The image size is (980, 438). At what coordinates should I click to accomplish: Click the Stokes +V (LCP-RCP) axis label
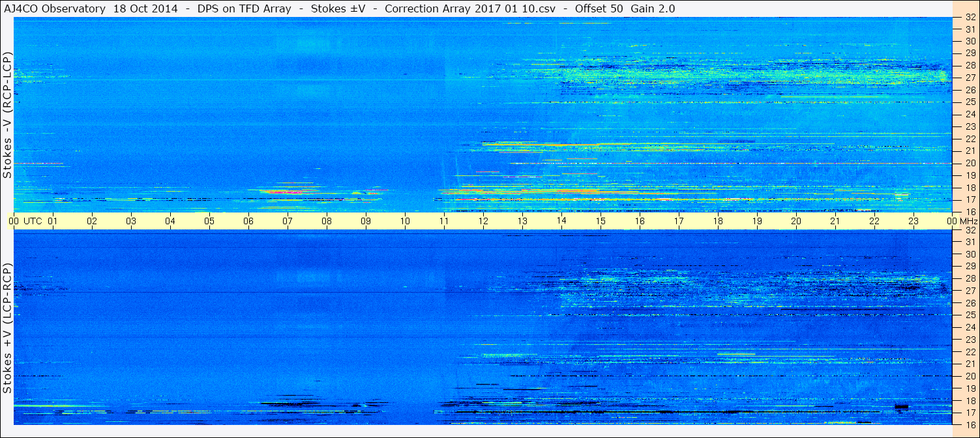[x=7, y=329]
